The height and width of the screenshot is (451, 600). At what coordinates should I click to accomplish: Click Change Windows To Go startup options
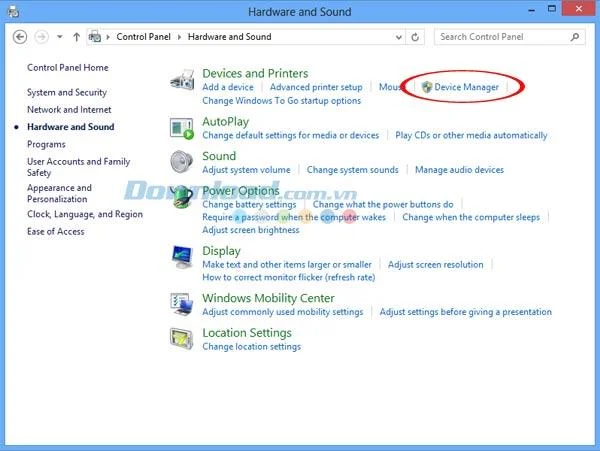tap(282, 101)
